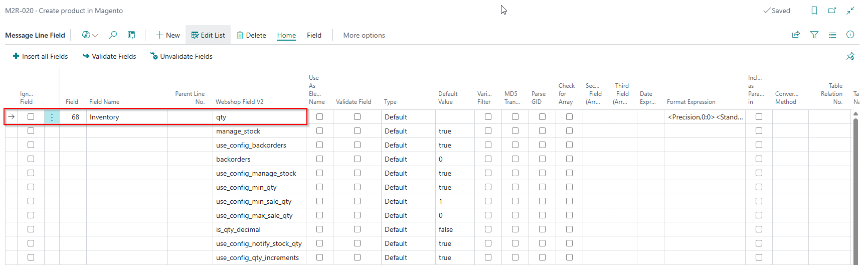This screenshot has height=265, width=868.
Task: Collapse the page with the arrows icon
Action: pos(850,11)
